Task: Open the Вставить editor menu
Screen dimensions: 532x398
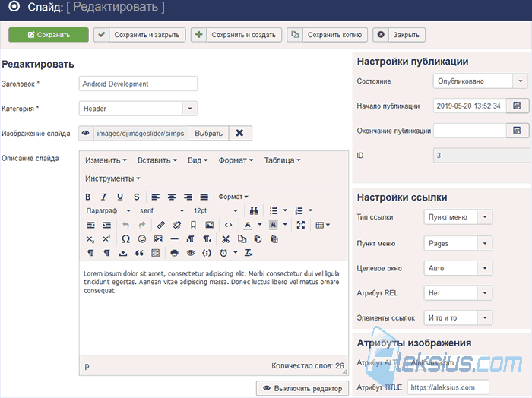Action: pyautogui.click(x=157, y=160)
